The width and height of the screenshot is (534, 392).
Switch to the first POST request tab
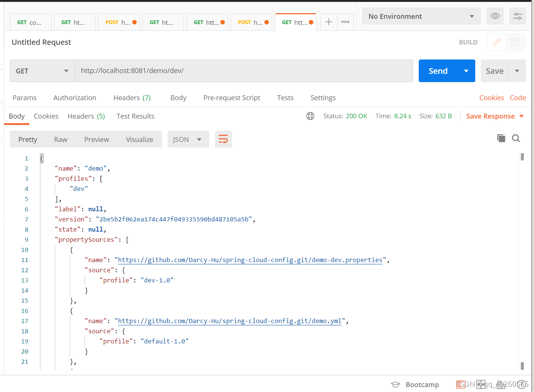click(x=119, y=22)
